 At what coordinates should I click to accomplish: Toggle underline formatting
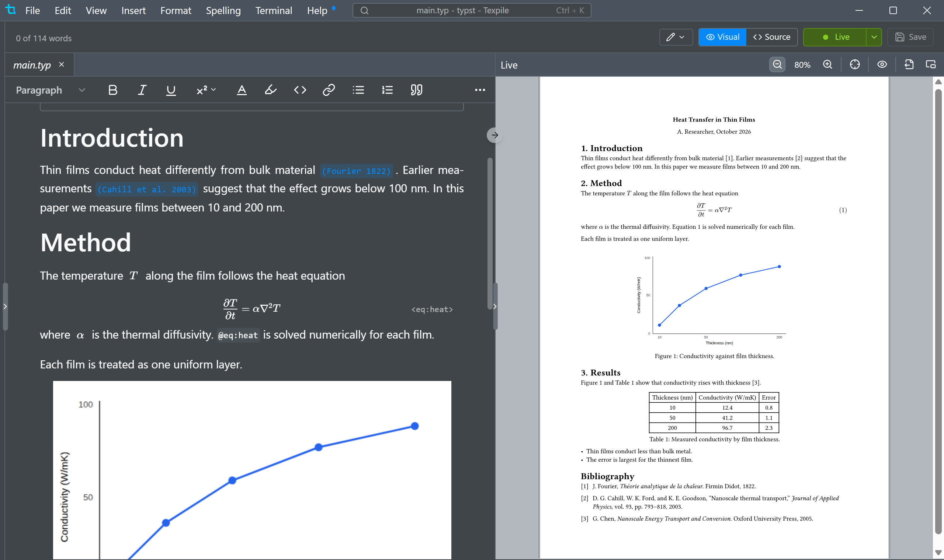171,90
